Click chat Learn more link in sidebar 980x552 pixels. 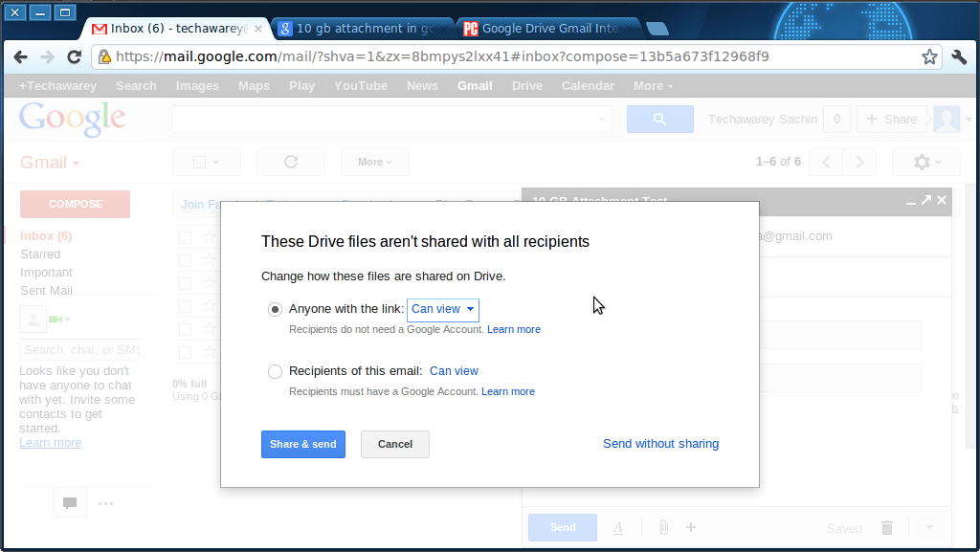click(x=50, y=443)
